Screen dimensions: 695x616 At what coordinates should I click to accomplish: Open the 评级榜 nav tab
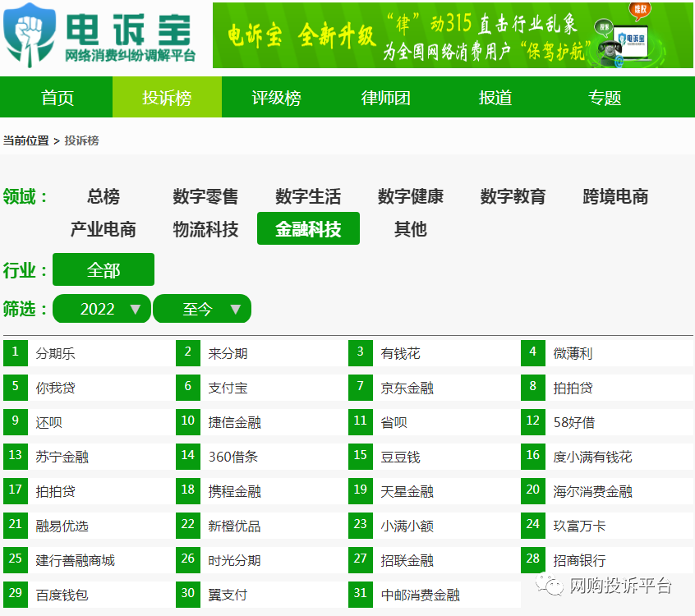point(276,98)
